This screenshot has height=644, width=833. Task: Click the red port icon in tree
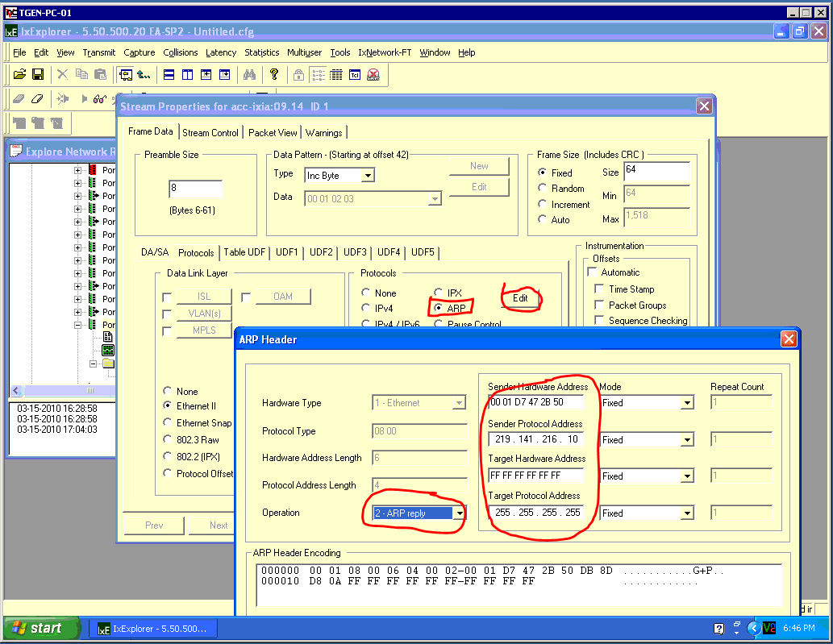point(93,170)
